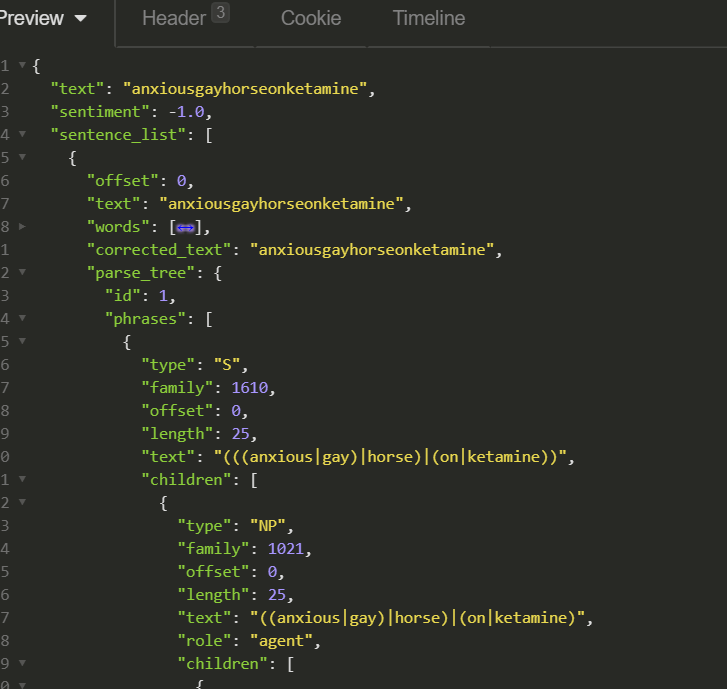Switch to the Header tab

tap(174, 19)
